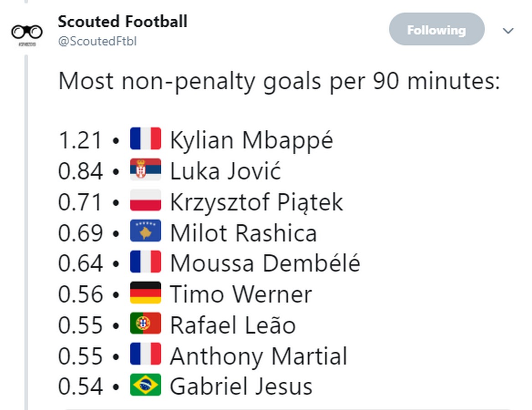Click the French flag beside Anthony Martial

coord(145,355)
